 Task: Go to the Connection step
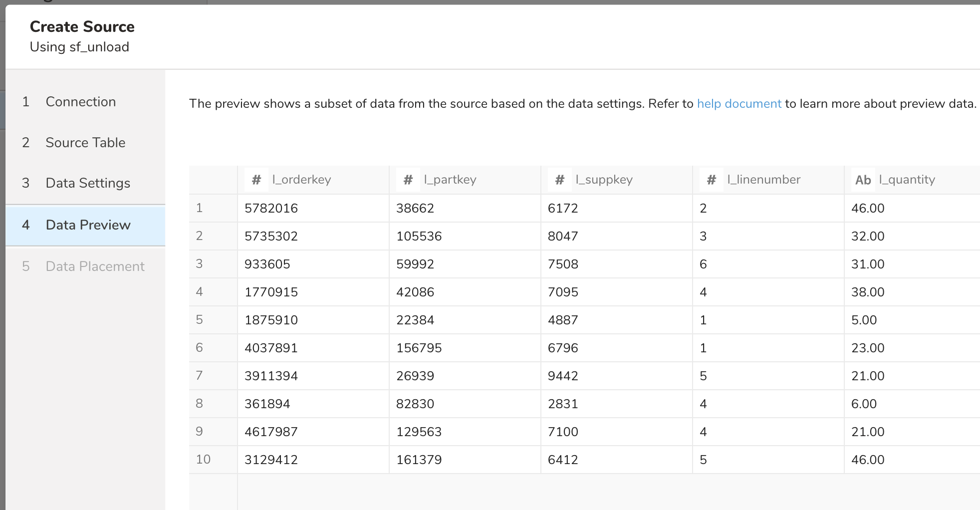(x=80, y=102)
